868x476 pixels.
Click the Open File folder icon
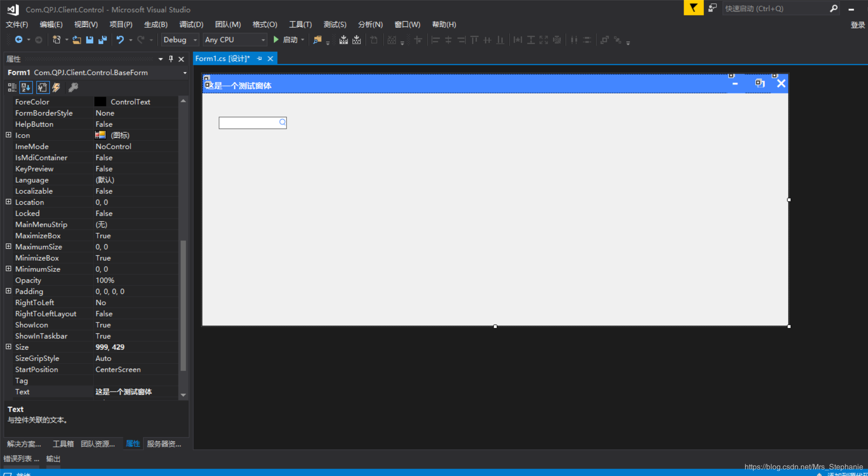[76, 40]
